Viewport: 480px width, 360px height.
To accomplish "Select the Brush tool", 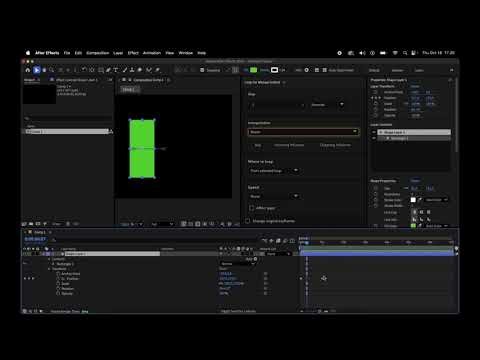I will pos(125,70).
